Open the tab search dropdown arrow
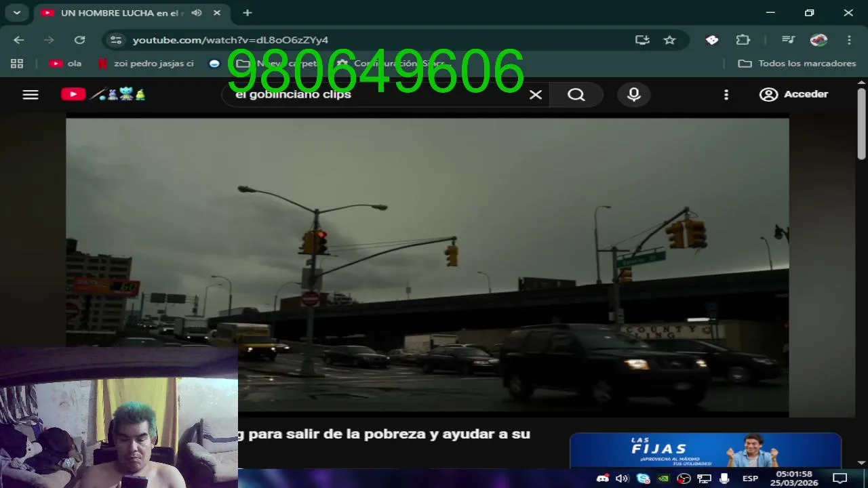868x488 pixels. coord(16,13)
